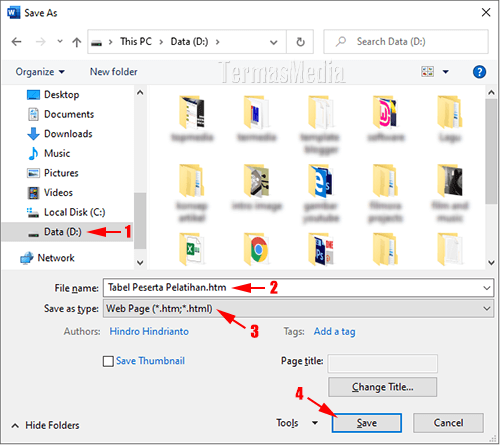Open the Organize menu
Image resolution: width=500 pixels, height=445 pixels.
[x=40, y=72]
